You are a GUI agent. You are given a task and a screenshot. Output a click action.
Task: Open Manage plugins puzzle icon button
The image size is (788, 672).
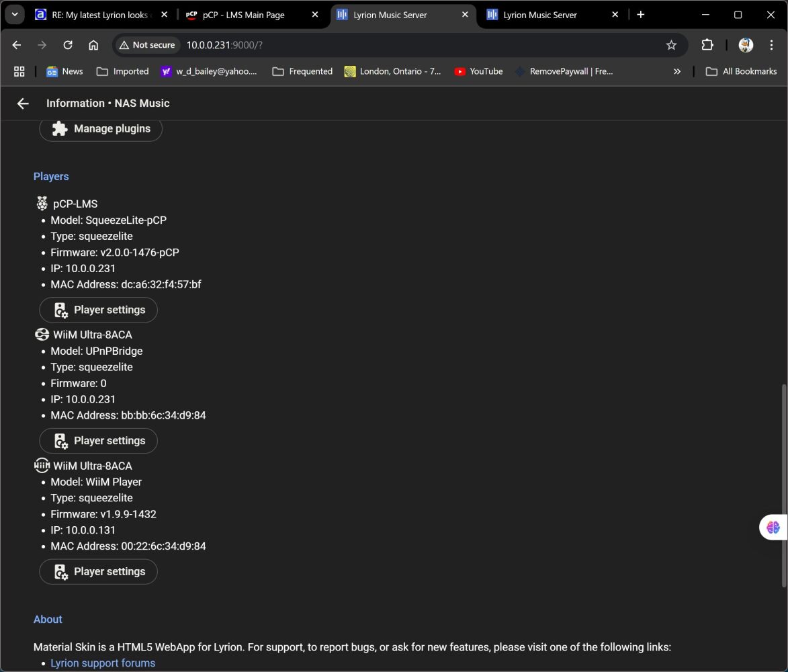(x=101, y=128)
